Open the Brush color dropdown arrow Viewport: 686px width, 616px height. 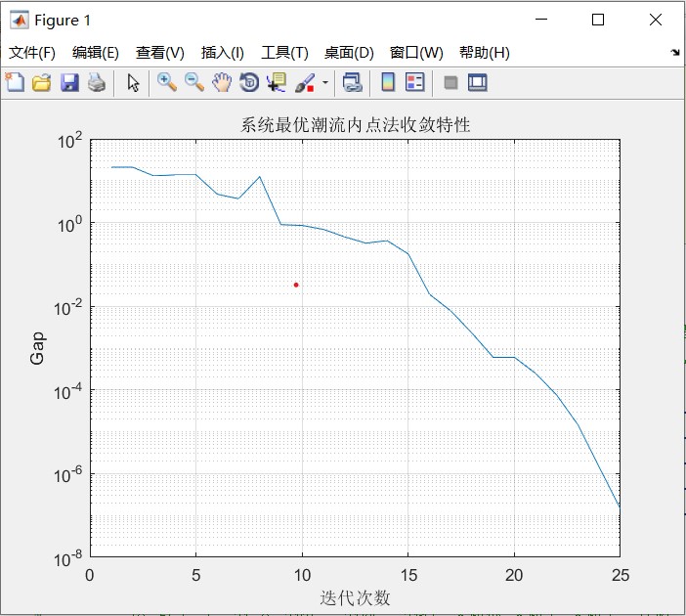tap(325, 82)
